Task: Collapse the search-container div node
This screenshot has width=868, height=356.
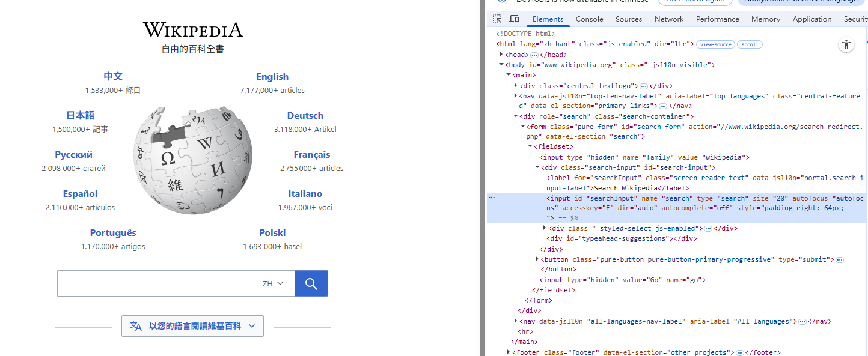Action: pos(516,116)
